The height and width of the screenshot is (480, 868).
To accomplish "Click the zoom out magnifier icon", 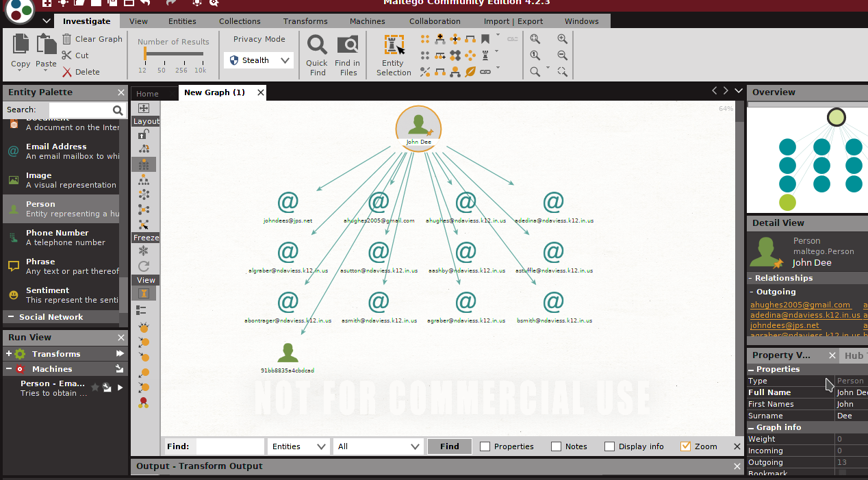I will [562, 55].
